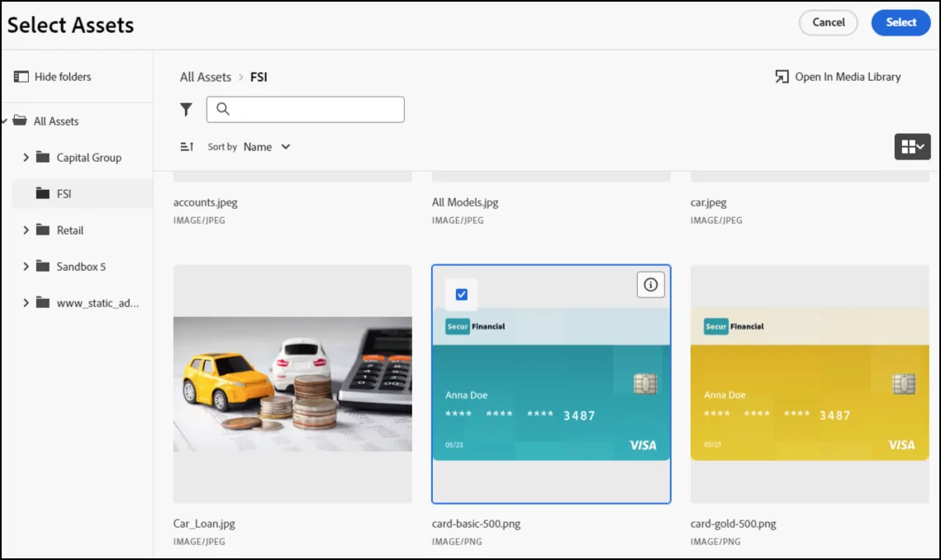Screen dimensions: 941x560
Task: Open info for card-basic-500.png
Action: click(x=650, y=284)
